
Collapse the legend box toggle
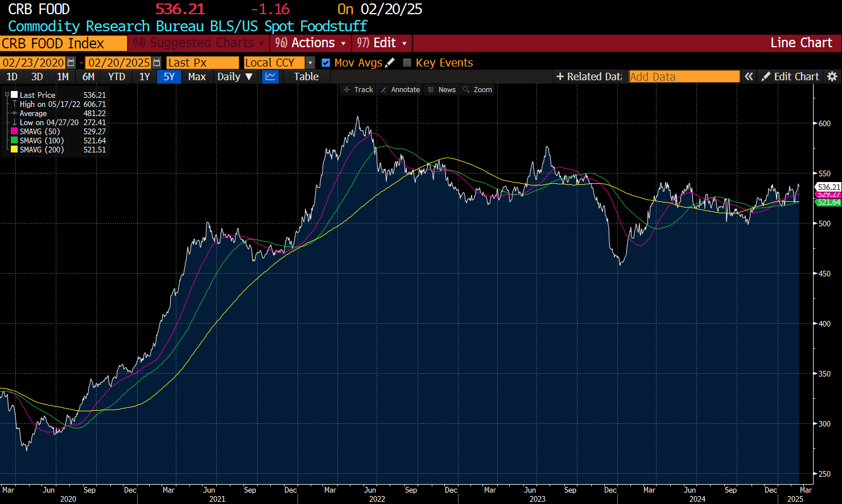click(x=7, y=95)
